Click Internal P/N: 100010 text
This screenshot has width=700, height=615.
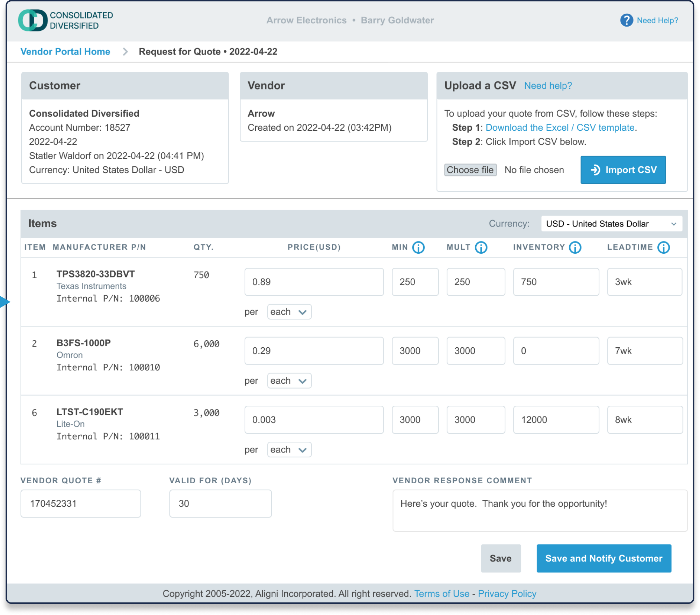(x=108, y=367)
